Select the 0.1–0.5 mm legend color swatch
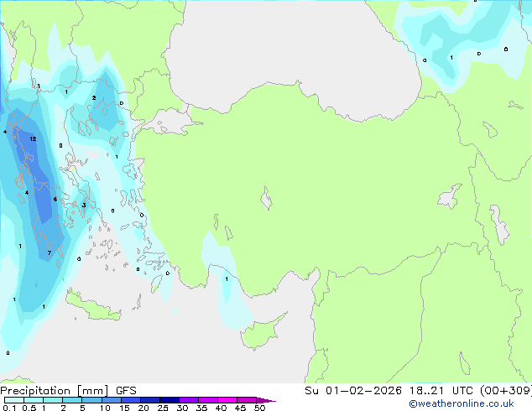Screen dimensions: 532x411 pyautogui.click(x=14, y=400)
